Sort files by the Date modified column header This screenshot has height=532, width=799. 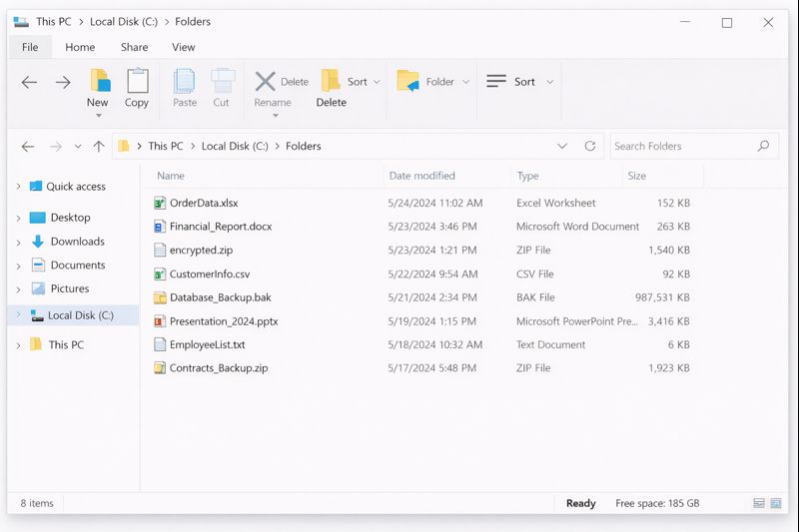421,176
